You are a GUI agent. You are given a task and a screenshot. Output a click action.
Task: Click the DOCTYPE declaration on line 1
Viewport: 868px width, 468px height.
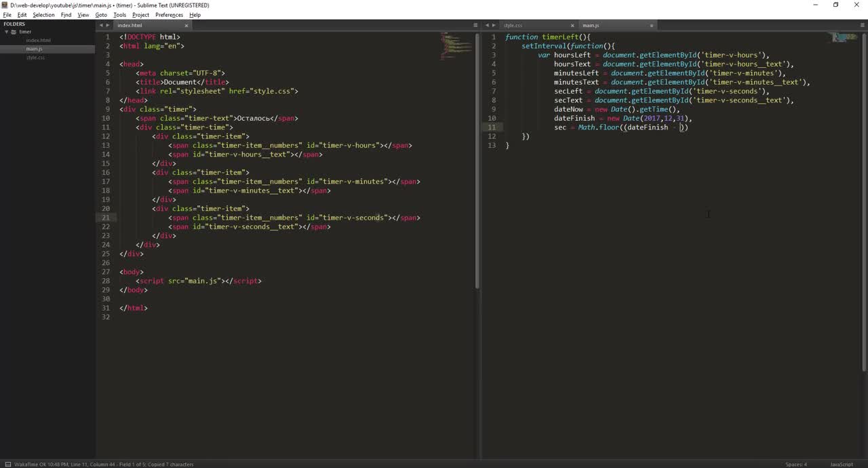point(150,37)
